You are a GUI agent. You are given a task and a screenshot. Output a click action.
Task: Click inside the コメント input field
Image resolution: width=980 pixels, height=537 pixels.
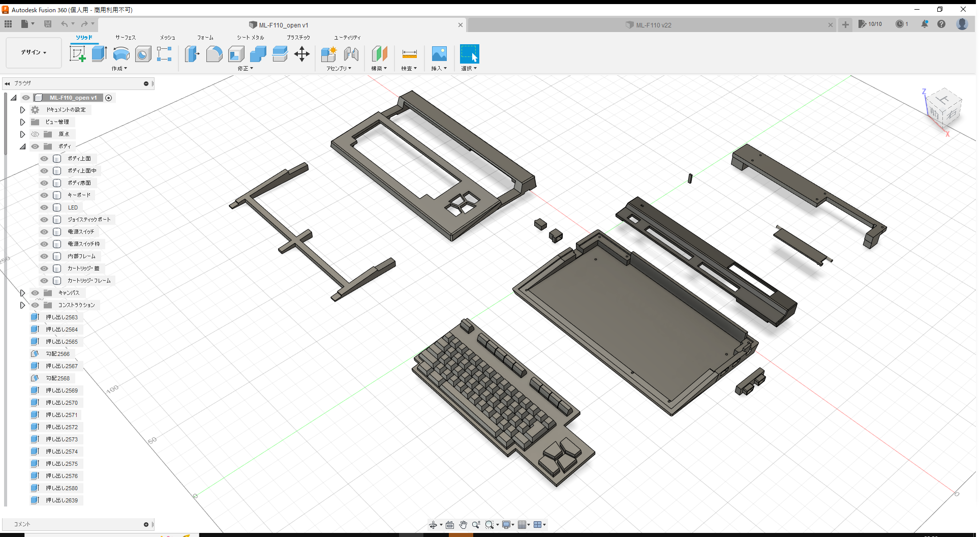[76, 524]
